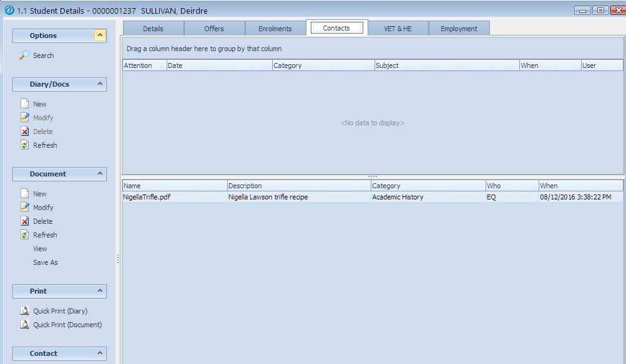Viewport: 626px width, 364px height.
Task: Open the Modify icon in the Document panel
Action: [25, 207]
